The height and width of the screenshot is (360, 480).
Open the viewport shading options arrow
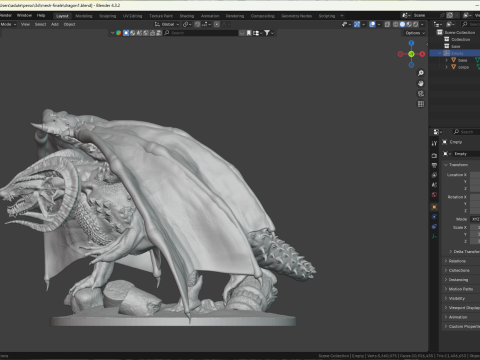[x=422, y=24]
